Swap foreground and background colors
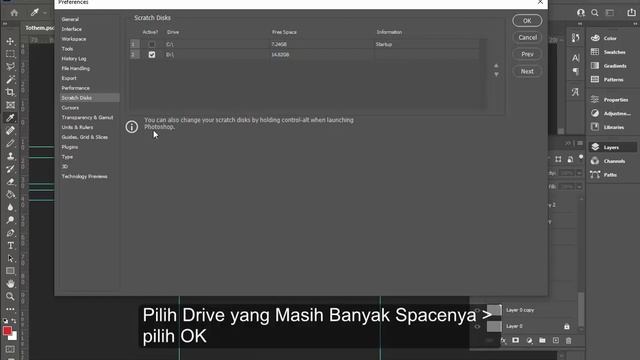Screen dimensions: 640x360 click(x=13, y=321)
